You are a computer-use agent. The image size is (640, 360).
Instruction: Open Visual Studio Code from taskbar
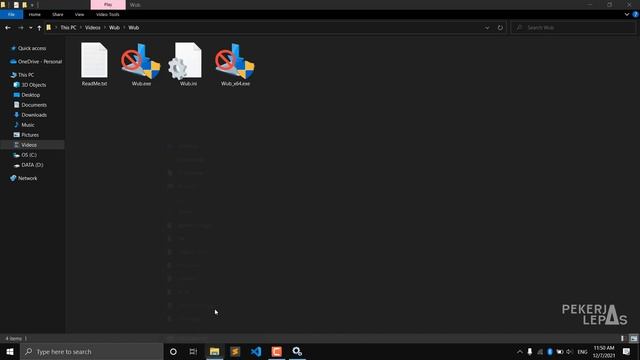pyautogui.click(x=256, y=351)
